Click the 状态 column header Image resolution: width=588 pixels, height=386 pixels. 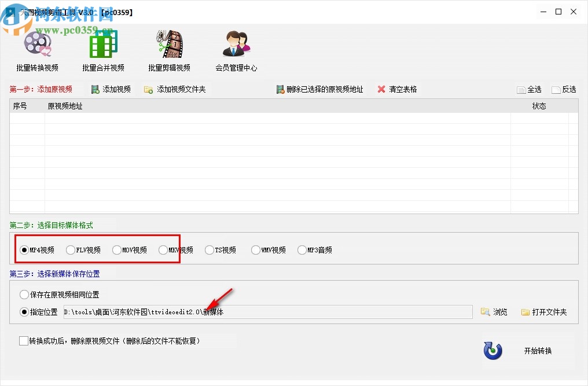coord(539,106)
